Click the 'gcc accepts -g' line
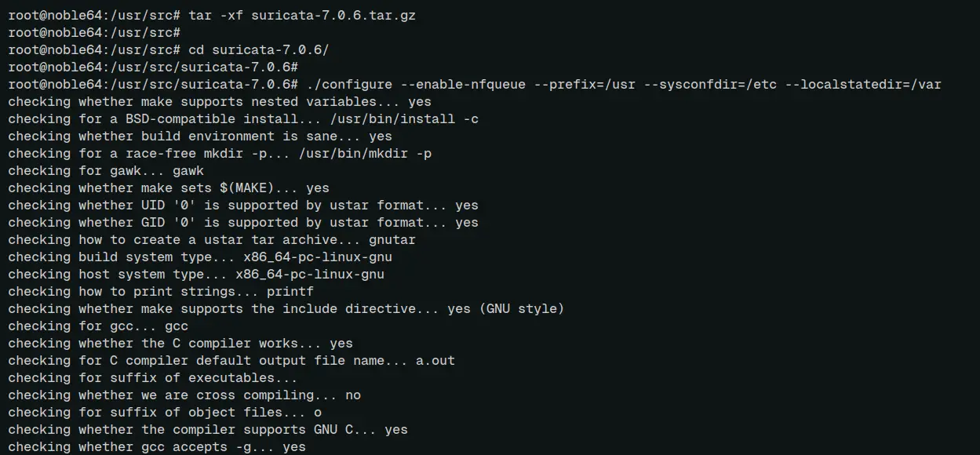This screenshot has width=980, height=455. 157,447
